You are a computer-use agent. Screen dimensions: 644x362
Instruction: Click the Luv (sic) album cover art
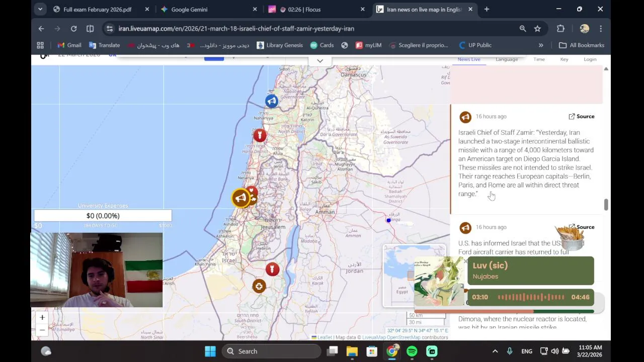click(x=440, y=281)
